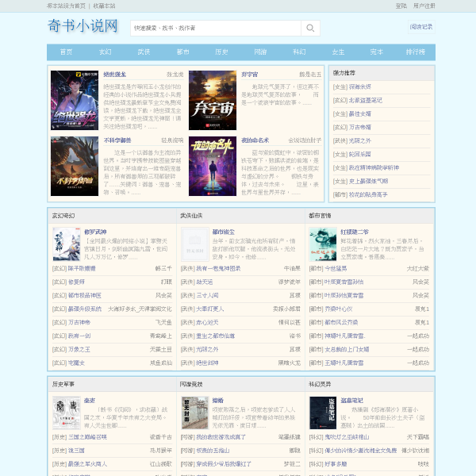
Task: Open the 网游 nav category
Action: point(260,52)
